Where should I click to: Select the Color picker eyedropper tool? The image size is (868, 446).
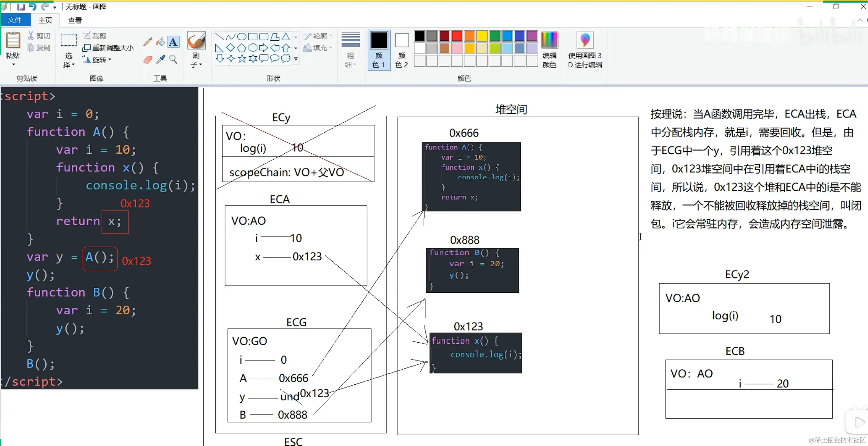click(161, 59)
